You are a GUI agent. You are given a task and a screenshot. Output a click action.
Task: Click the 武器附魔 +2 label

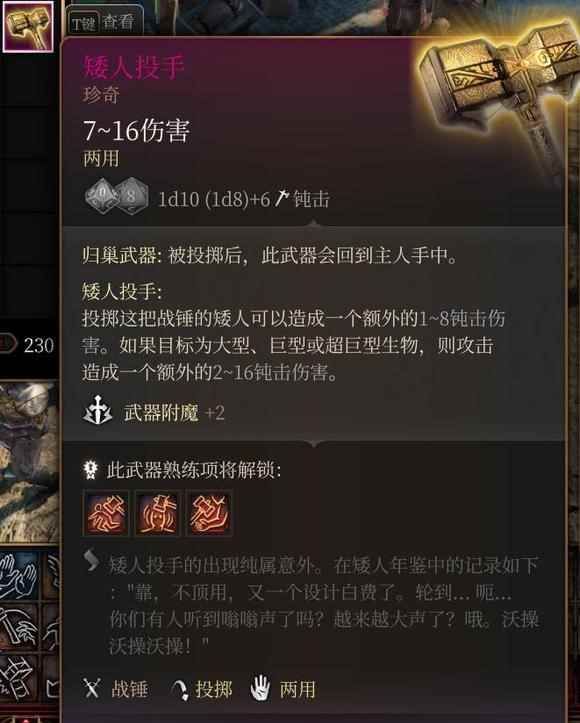click(174, 412)
